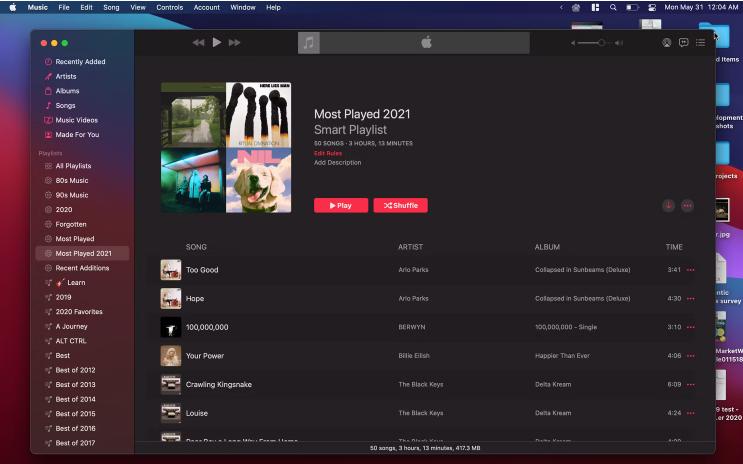Open more options for Too Good

click(690, 270)
